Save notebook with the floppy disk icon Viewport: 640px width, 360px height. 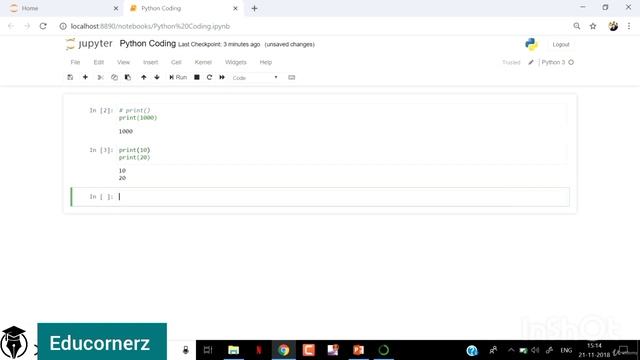(x=70, y=77)
